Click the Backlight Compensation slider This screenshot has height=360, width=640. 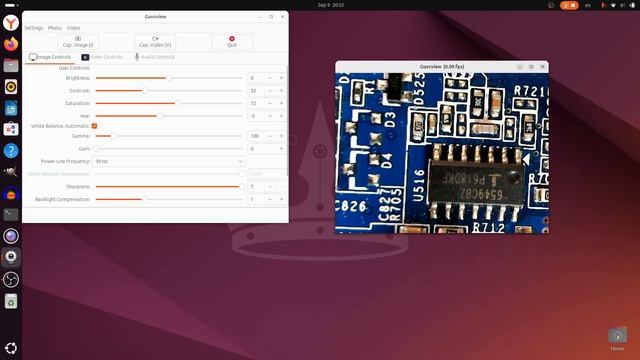[x=169, y=199]
